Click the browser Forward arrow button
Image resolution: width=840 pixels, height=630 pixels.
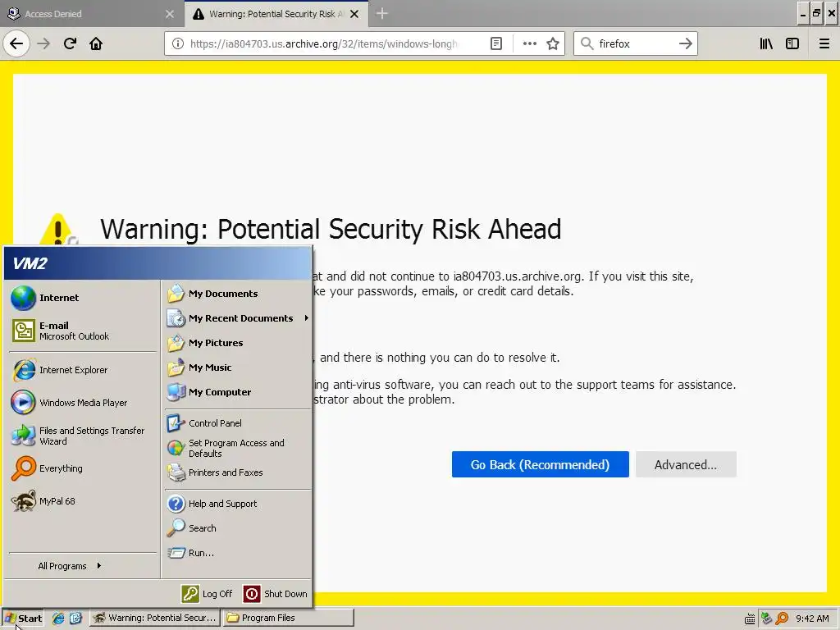coord(43,43)
